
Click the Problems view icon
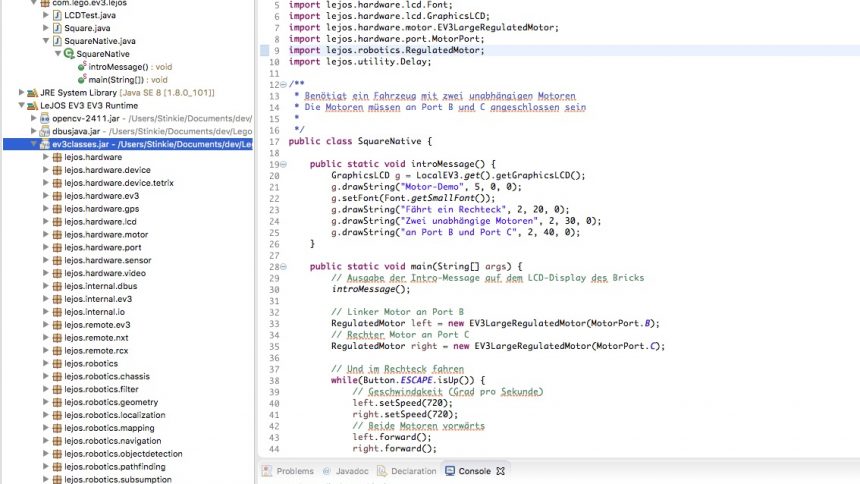tap(267, 471)
